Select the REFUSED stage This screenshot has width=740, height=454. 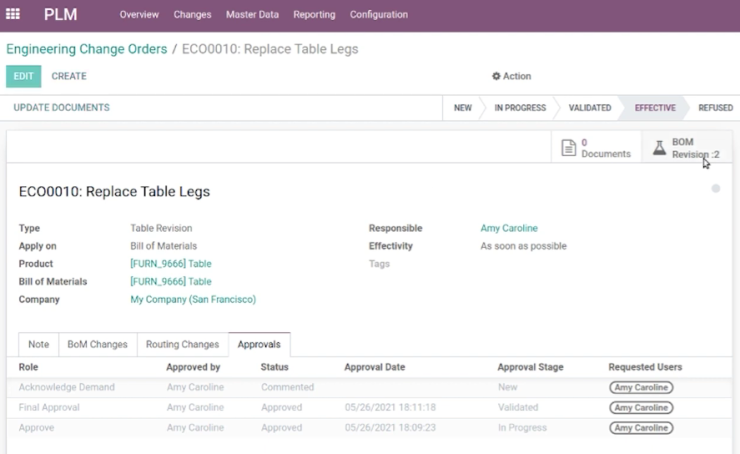coord(715,108)
